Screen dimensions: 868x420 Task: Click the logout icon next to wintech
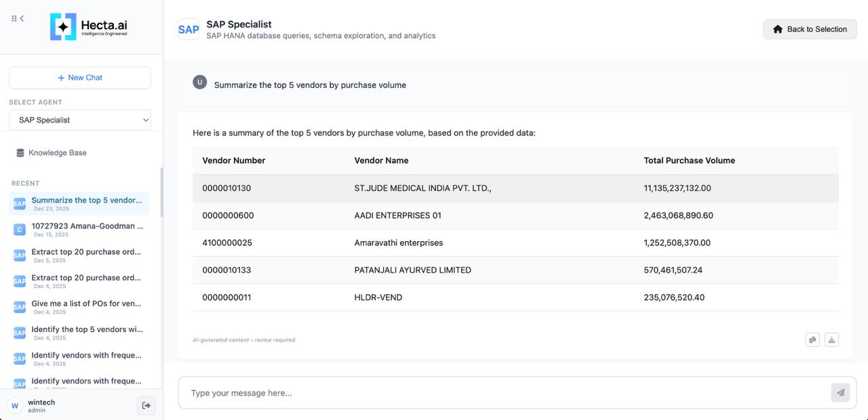pyautogui.click(x=146, y=405)
